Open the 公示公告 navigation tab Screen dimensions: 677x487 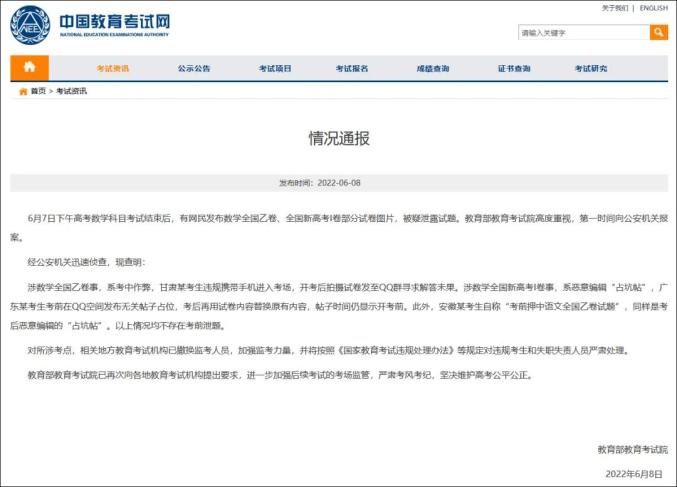(194, 68)
